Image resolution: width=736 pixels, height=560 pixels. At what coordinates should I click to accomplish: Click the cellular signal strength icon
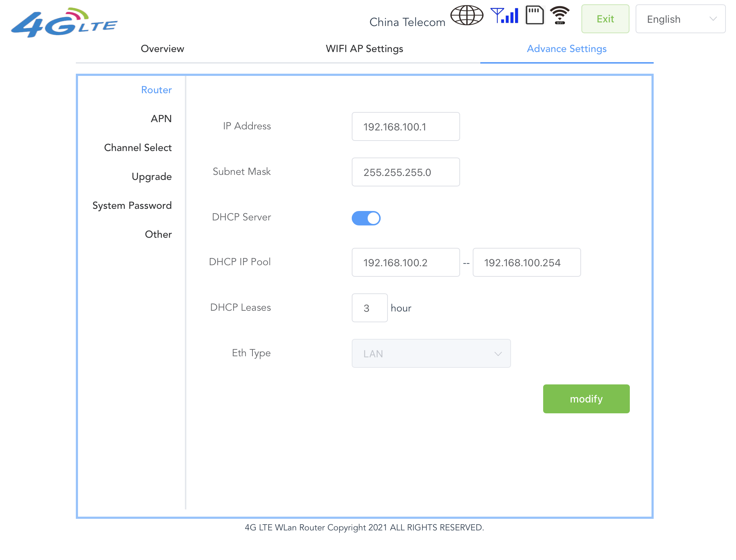click(x=505, y=16)
